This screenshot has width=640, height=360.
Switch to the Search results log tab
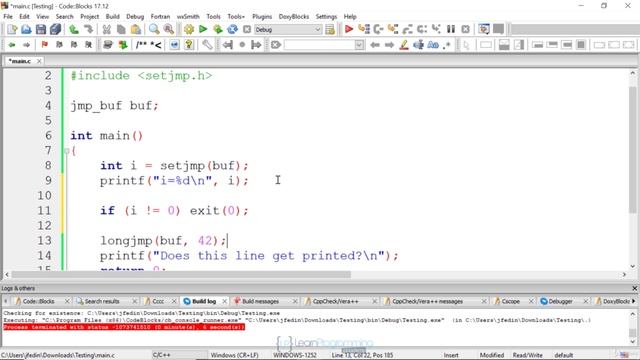click(x=102, y=301)
